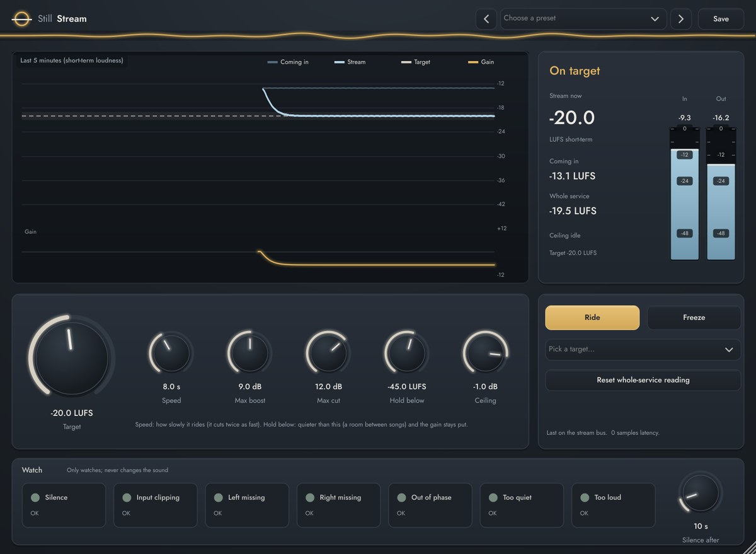The width and height of the screenshot is (756, 554).
Task: Click the Max cut knob
Action: 328,354
